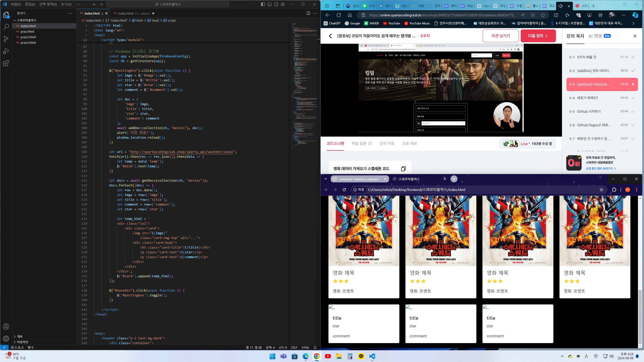Reload the 스파르타플릭스 page in Chrome
Image resolution: width=644 pixels, height=362 pixels.
(x=344, y=190)
